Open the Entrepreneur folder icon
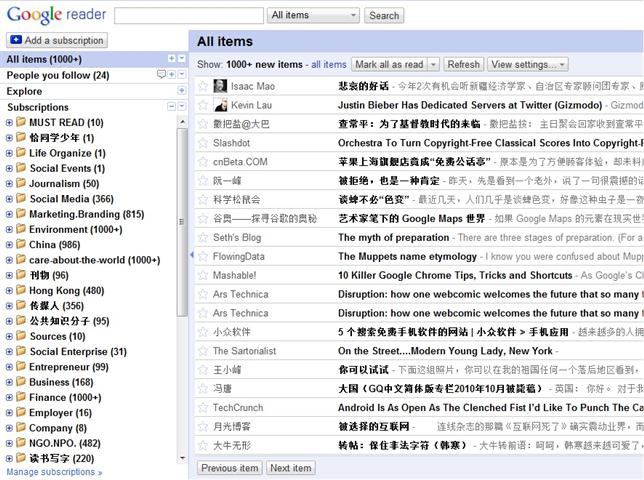Viewport: 644px width, 480px height. [x=21, y=366]
